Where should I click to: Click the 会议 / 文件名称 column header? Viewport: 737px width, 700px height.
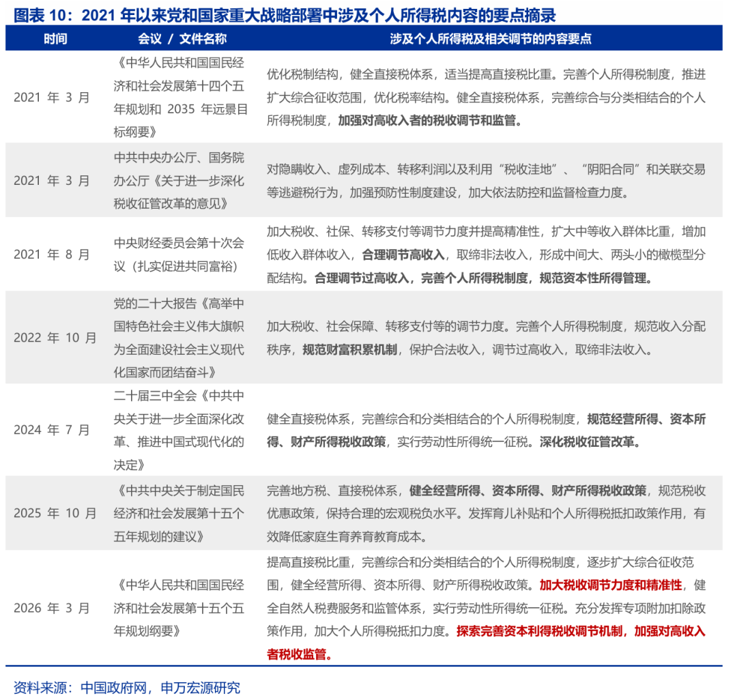pyautogui.click(x=182, y=38)
